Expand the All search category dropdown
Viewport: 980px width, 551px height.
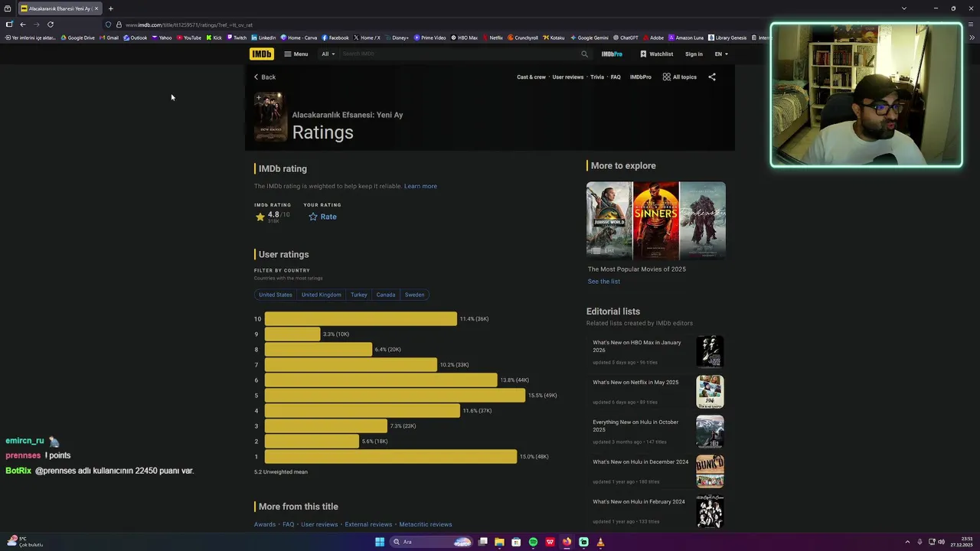point(328,54)
